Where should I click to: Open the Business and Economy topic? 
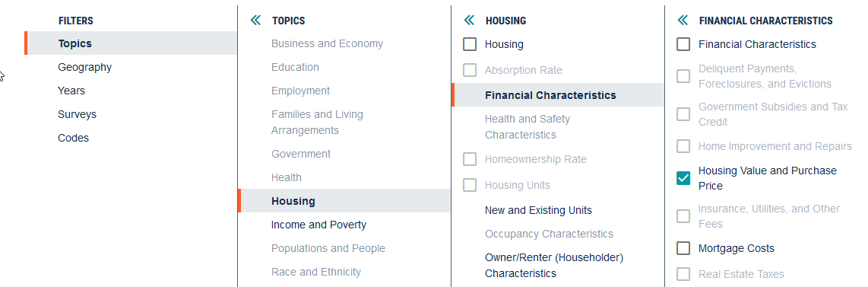[x=327, y=43]
